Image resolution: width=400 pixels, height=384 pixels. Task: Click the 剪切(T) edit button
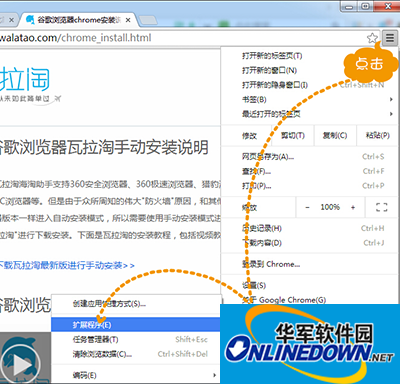pyautogui.click(x=293, y=136)
